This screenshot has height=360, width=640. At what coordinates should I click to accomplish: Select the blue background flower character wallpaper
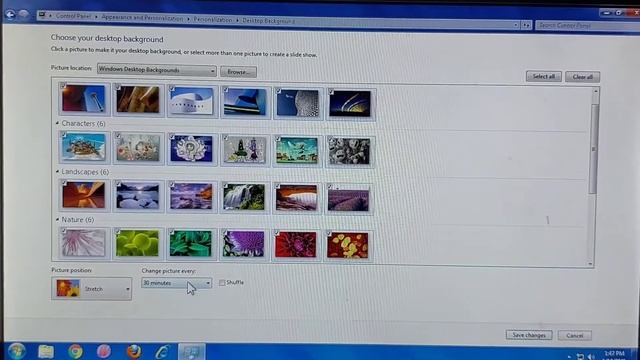(191, 148)
